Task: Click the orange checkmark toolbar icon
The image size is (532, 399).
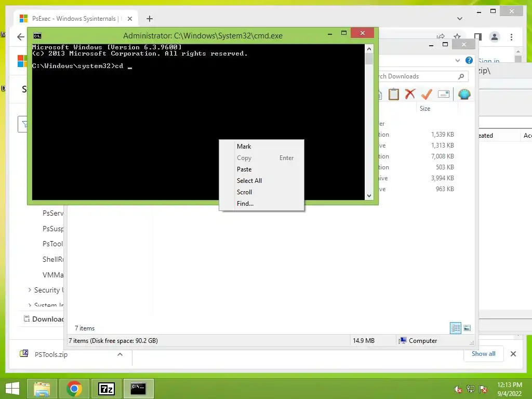Action: (x=427, y=94)
